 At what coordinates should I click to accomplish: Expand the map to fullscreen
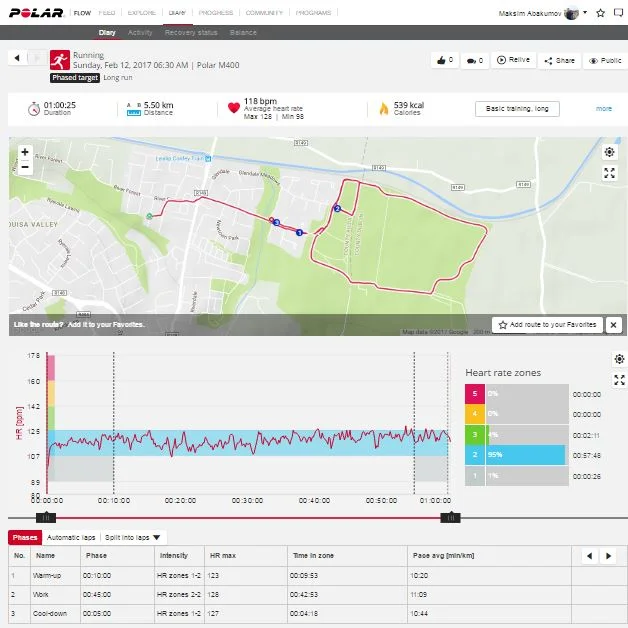point(609,173)
